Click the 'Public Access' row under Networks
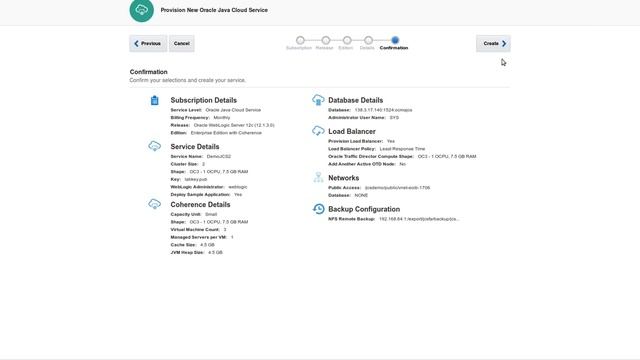Viewport: 640px width, 360px height. click(x=379, y=188)
